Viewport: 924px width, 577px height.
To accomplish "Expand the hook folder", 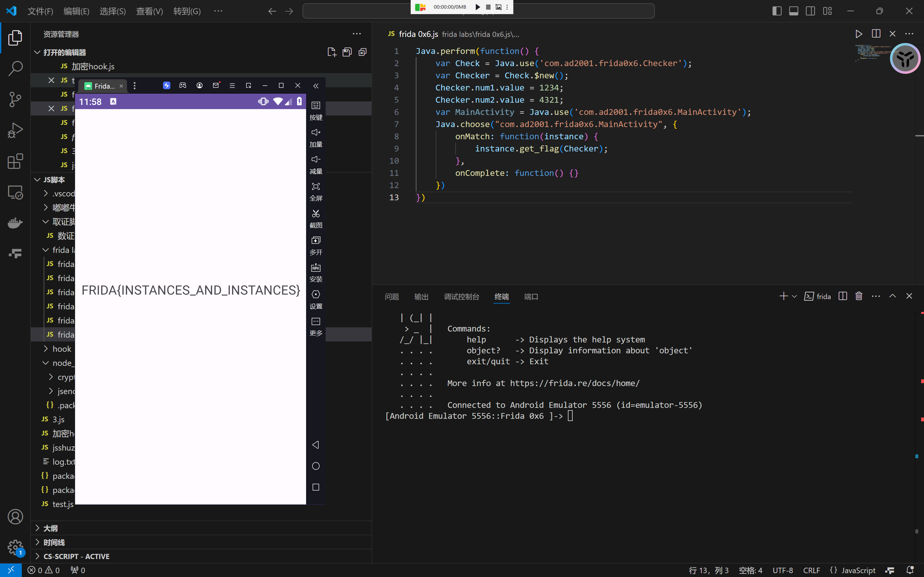I will point(46,349).
